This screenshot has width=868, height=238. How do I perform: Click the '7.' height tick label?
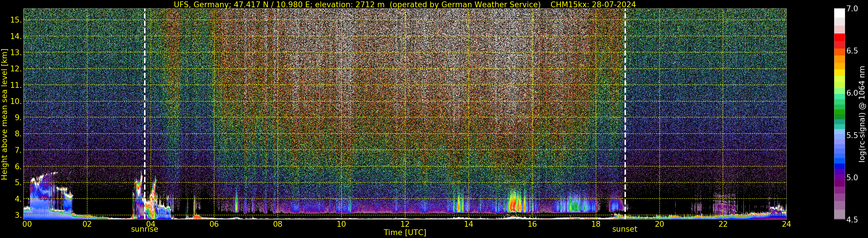click(x=18, y=150)
